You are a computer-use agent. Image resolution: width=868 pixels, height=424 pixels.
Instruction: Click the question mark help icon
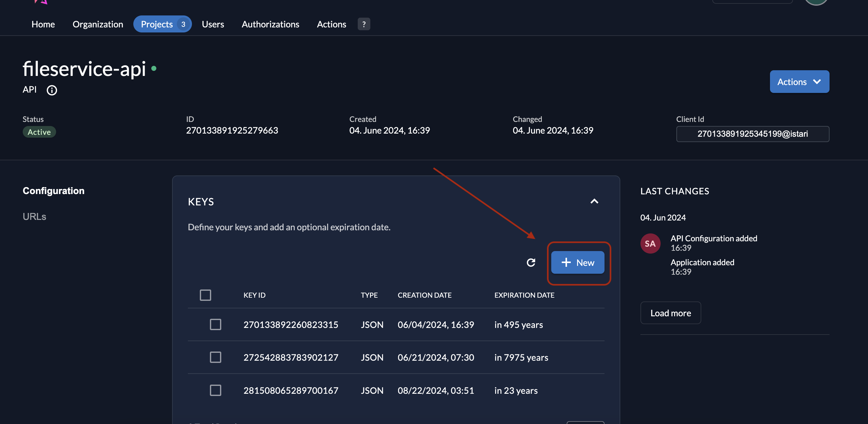click(364, 24)
